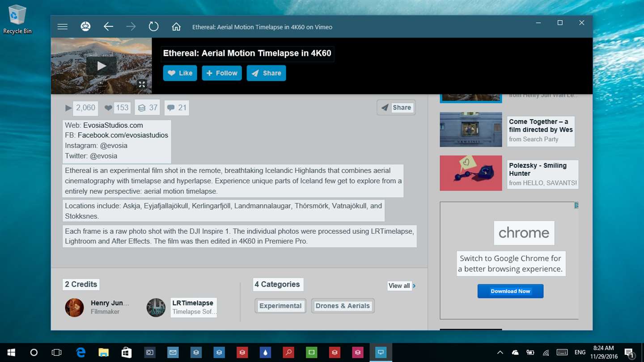
Task: Click the robot face icon in toolbar
Action: (x=85, y=27)
